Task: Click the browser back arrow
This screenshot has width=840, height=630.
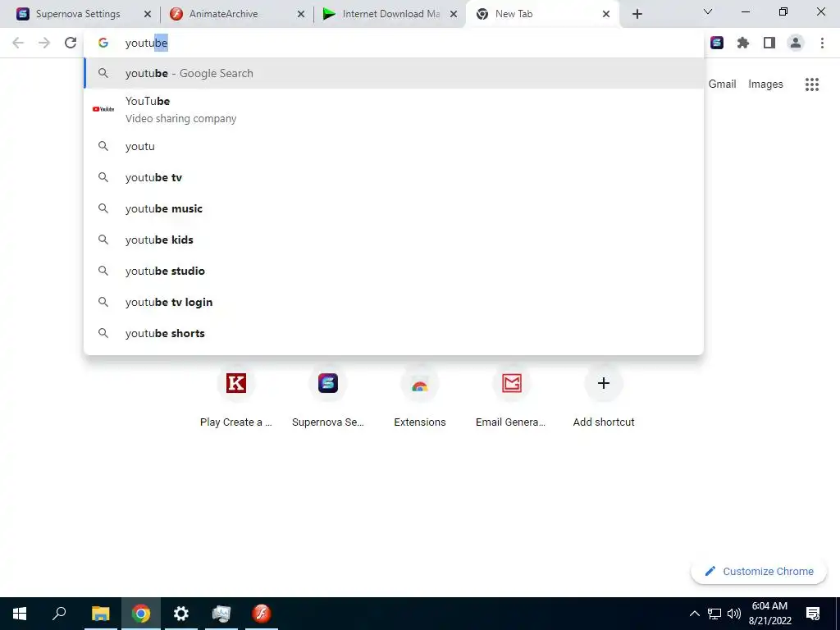Action: [18, 43]
